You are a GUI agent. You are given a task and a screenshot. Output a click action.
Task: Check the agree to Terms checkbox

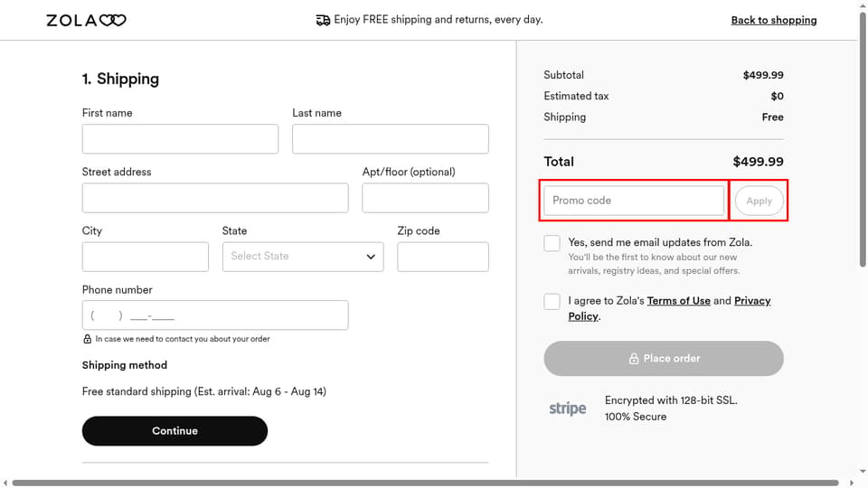click(552, 302)
